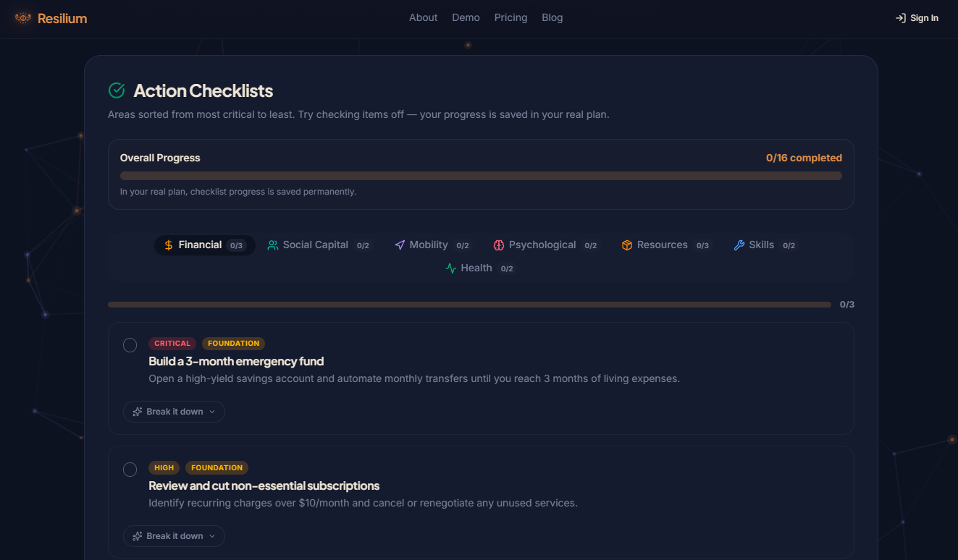This screenshot has width=958, height=560.
Task: Click the Health pulse icon
Action: tap(451, 268)
